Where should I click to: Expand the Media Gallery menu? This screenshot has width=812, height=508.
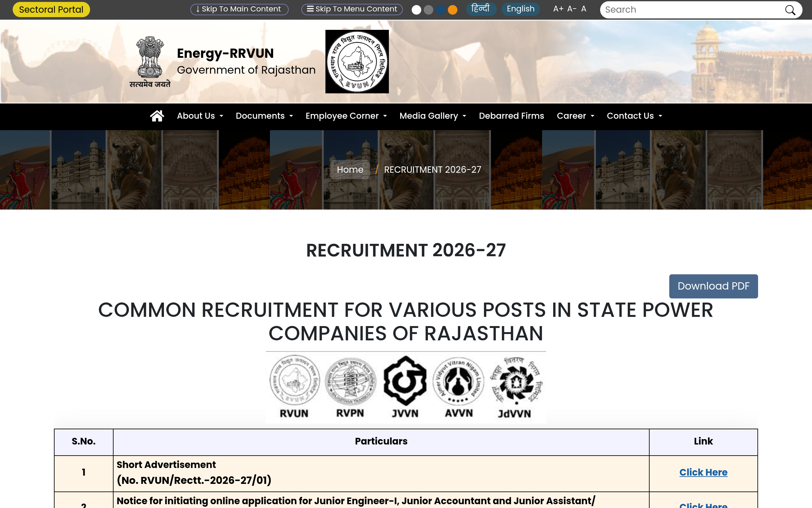click(x=433, y=116)
